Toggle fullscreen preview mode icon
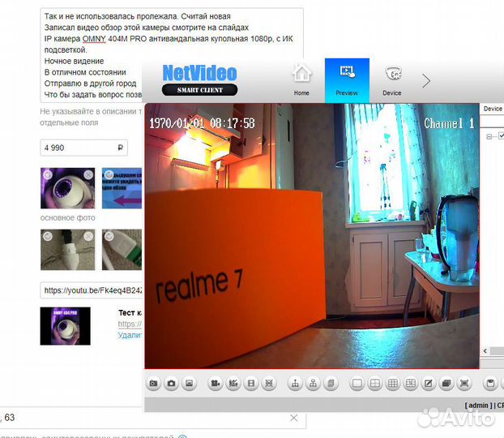 pyautogui.click(x=464, y=383)
